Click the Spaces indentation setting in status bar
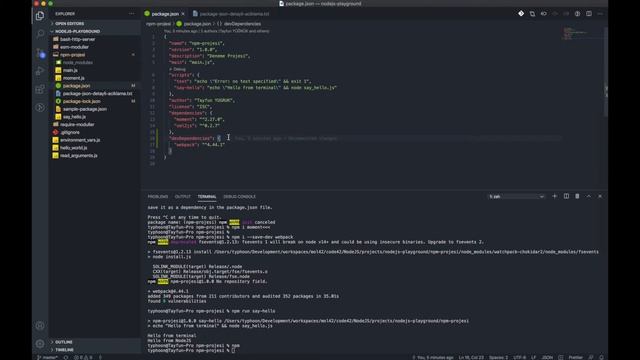Image resolution: width=640 pixels, height=360 pixels. point(498,357)
